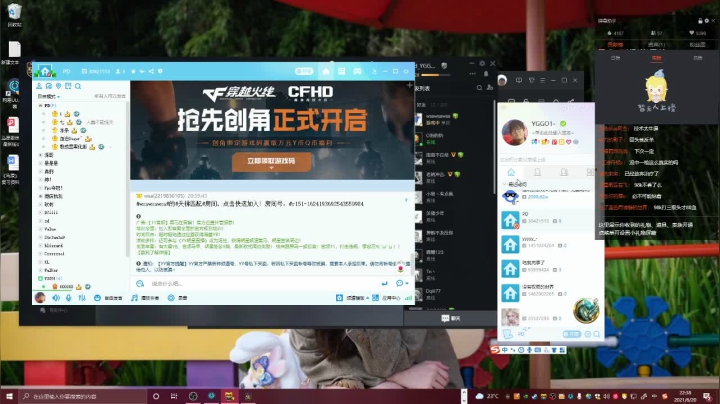Open the Action Center notification icon
Image resolution: width=720 pixels, height=404 pixels.
coord(708,396)
